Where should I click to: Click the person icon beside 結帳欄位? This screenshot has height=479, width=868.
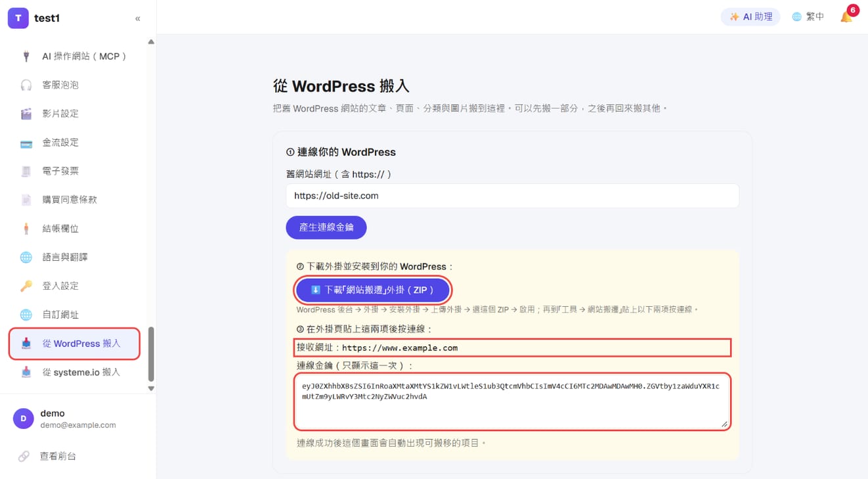[26, 229]
